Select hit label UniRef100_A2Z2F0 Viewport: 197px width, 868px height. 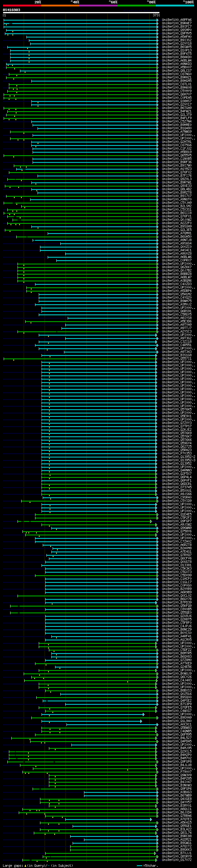(x=177, y=223)
